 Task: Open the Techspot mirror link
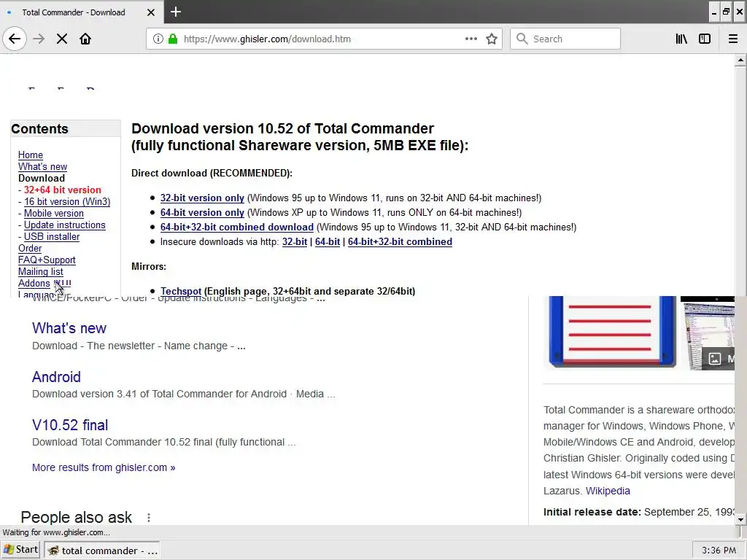click(x=181, y=291)
